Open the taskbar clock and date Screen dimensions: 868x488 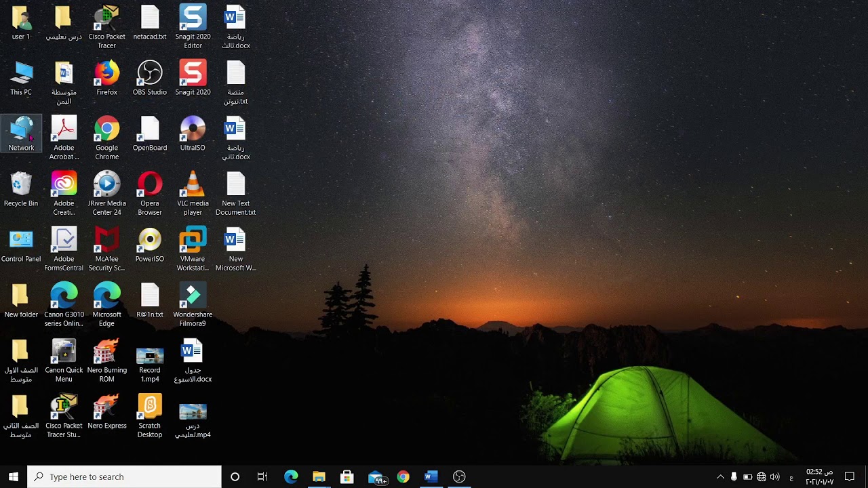(819, 476)
